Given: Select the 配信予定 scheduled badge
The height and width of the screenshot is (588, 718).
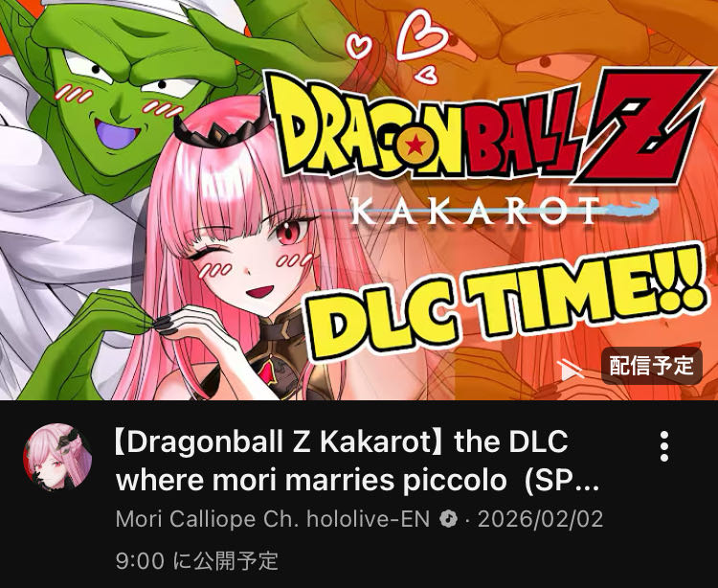Looking at the screenshot, I should click(652, 366).
